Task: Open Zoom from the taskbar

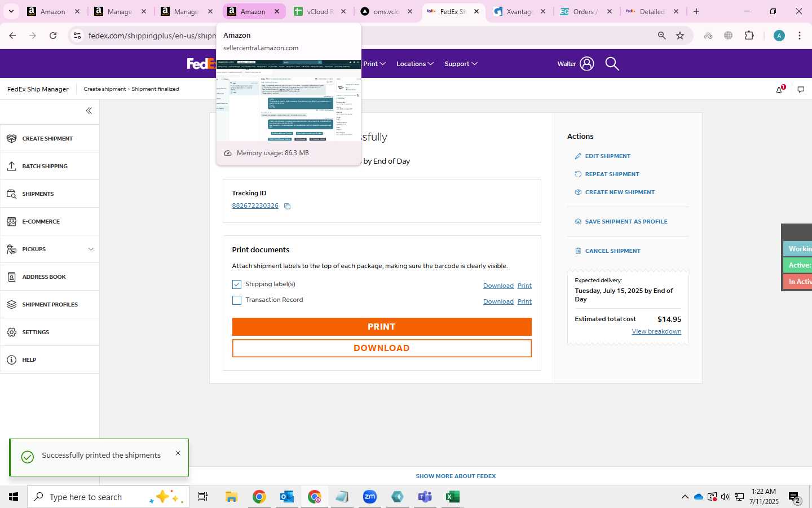Action: click(369, 497)
